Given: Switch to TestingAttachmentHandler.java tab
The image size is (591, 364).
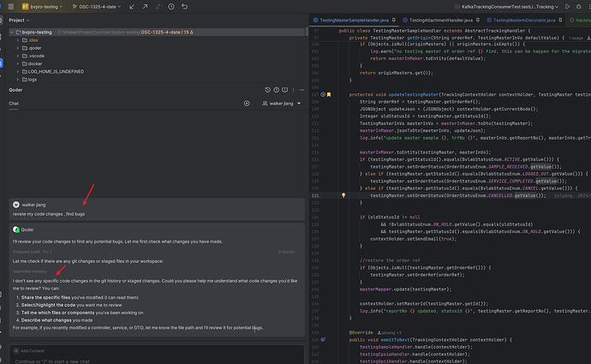Looking at the screenshot, I should pyautogui.click(x=440, y=20).
